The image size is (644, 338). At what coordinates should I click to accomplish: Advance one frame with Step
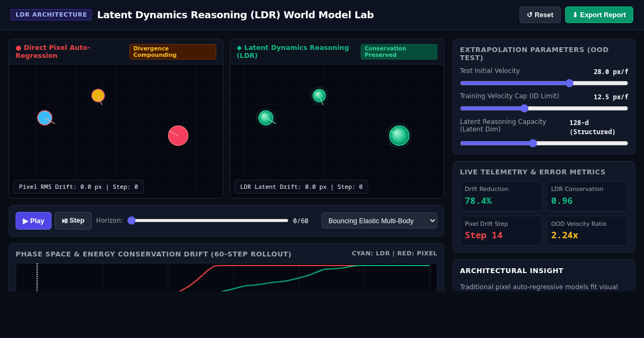click(73, 221)
